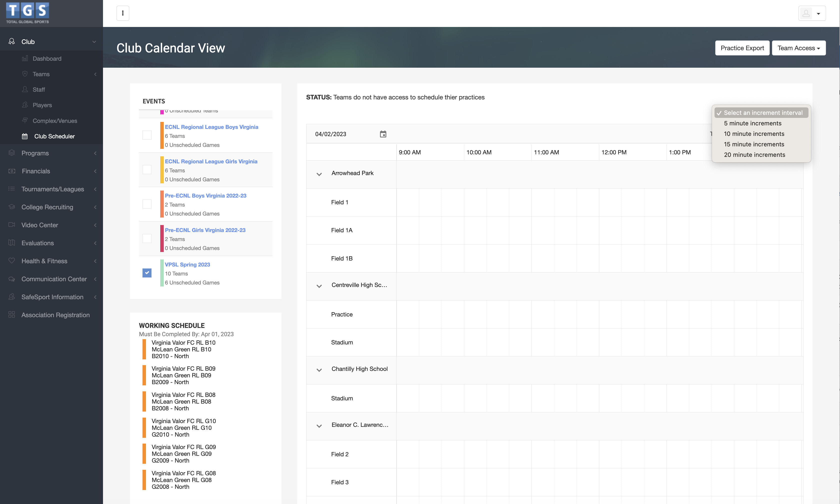The image size is (840, 504).
Task: Click the user avatar icon at top right
Action: (x=806, y=13)
